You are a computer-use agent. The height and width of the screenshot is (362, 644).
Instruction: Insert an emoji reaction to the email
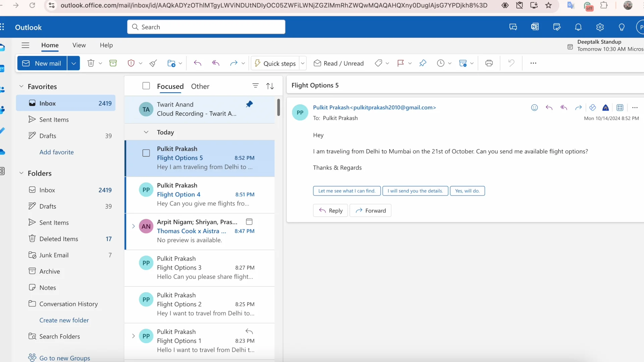tap(534, 108)
